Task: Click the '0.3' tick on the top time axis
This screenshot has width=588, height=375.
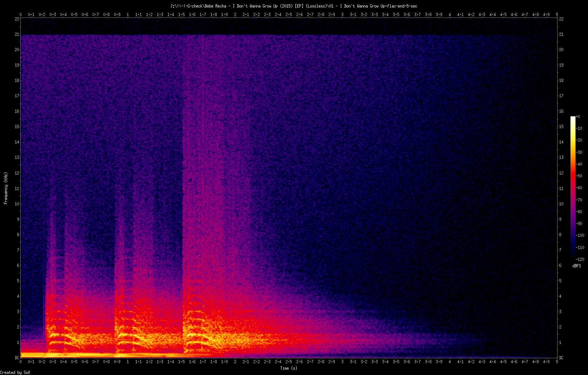Action: coord(53,15)
